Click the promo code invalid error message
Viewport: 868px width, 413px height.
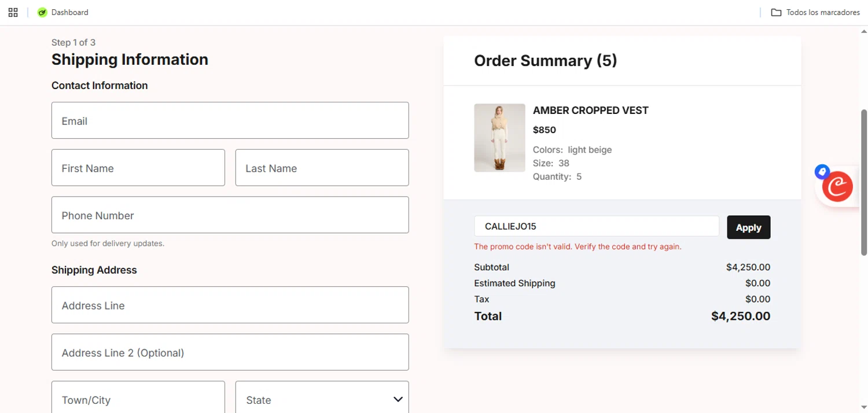point(578,246)
